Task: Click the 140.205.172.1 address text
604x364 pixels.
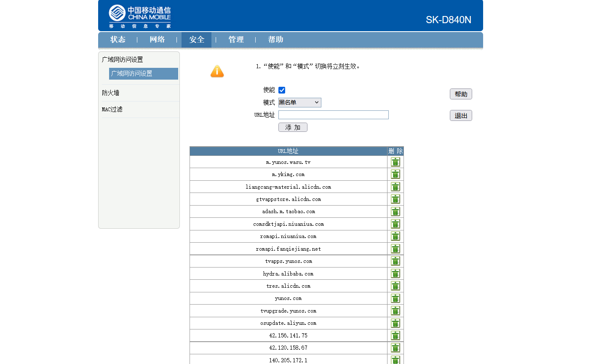Action: 288,360
